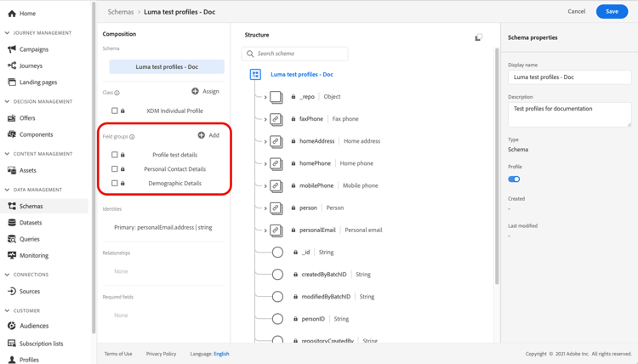Viewport: 638px width, 364px height.
Task: Select Luma test profiles - Doc schema box
Action: [x=167, y=66]
